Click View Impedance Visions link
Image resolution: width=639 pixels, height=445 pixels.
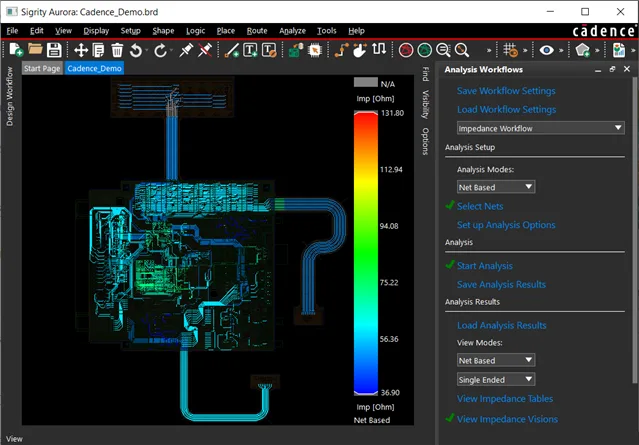tap(507, 419)
